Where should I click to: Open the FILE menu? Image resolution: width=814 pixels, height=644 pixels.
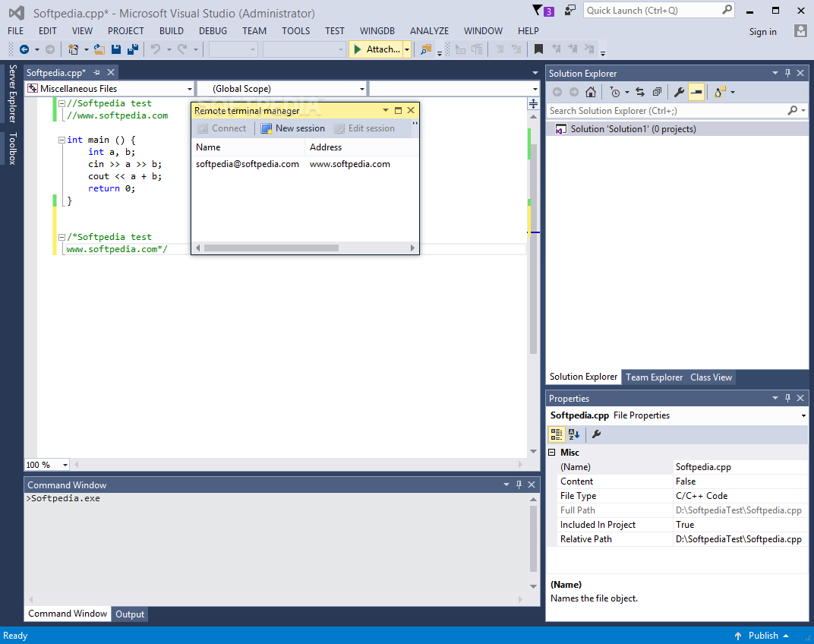click(16, 31)
